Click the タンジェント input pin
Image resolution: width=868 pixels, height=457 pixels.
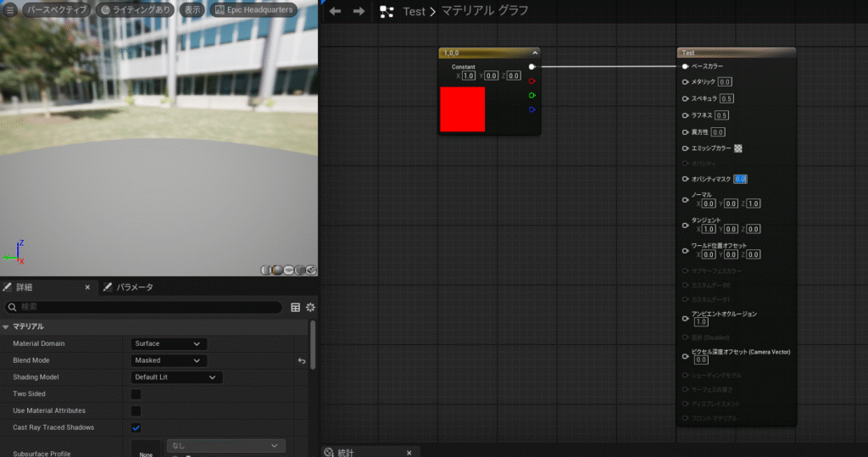pos(685,226)
